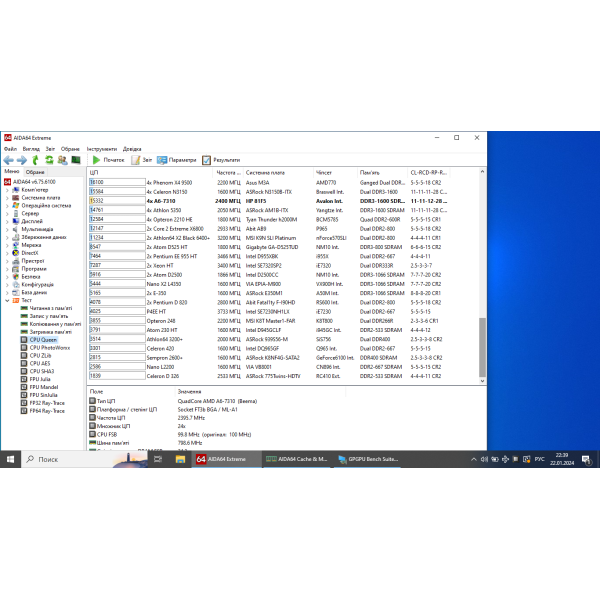This screenshot has width=600, height=600.
Task: Open the Файл menu
Action: [10, 149]
